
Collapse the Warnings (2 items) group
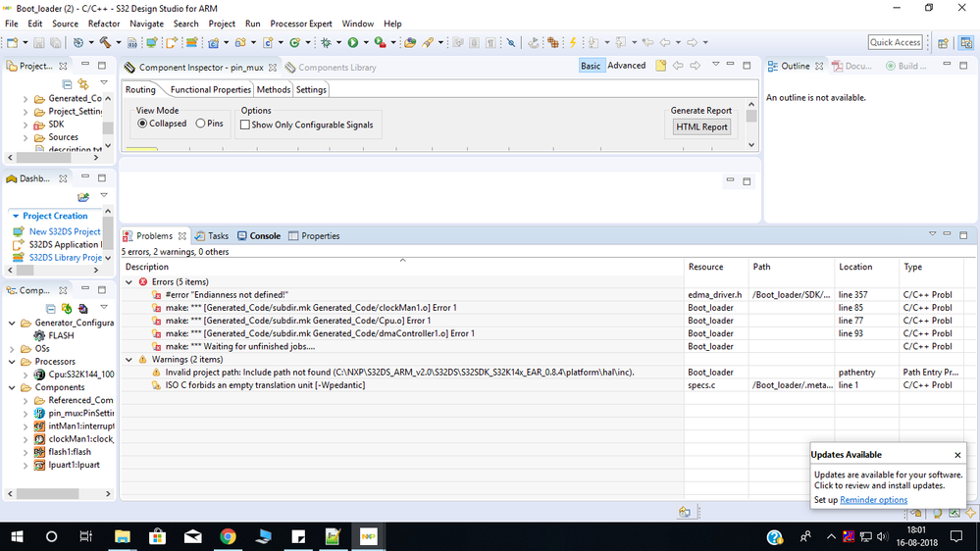pyautogui.click(x=129, y=360)
